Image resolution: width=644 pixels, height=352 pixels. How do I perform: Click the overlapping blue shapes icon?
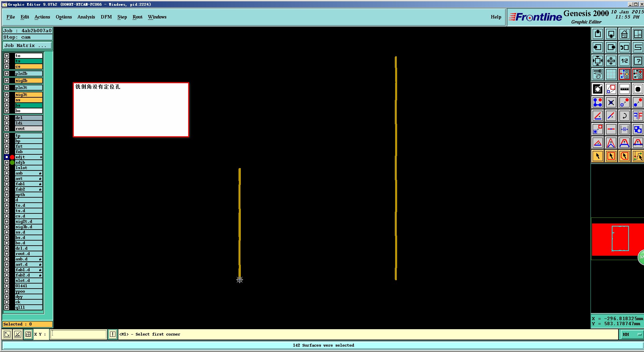coord(638,129)
